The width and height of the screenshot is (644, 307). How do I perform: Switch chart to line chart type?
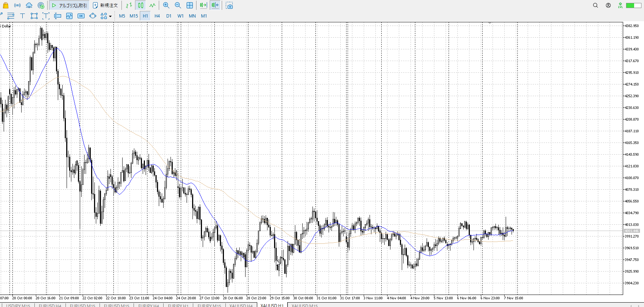click(152, 5)
